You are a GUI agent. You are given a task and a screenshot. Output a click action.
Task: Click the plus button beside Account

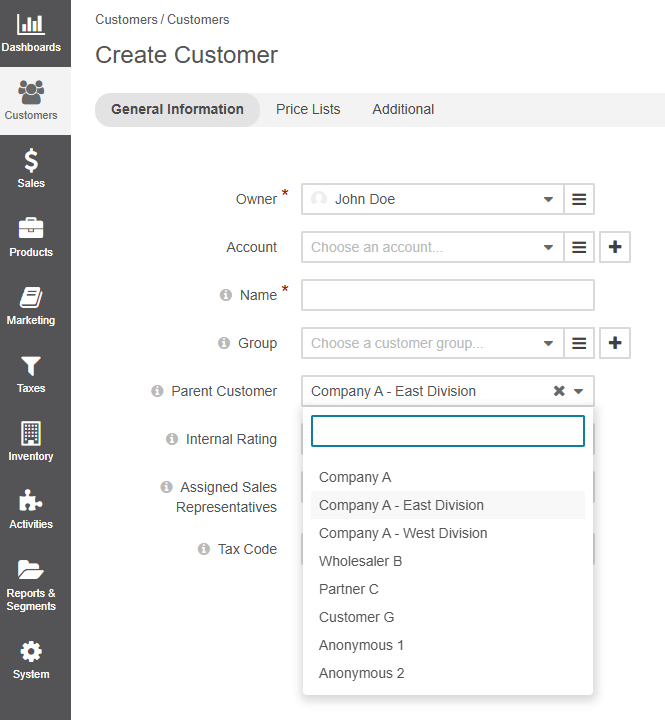click(x=615, y=247)
